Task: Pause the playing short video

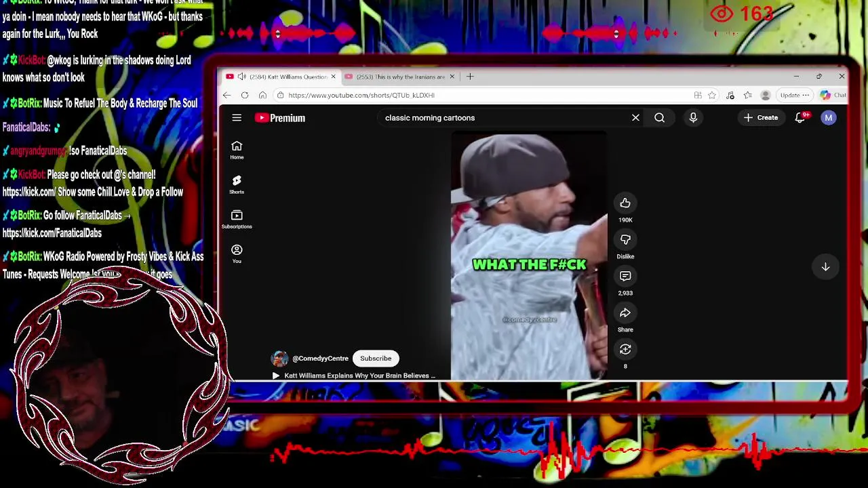Action: point(529,256)
